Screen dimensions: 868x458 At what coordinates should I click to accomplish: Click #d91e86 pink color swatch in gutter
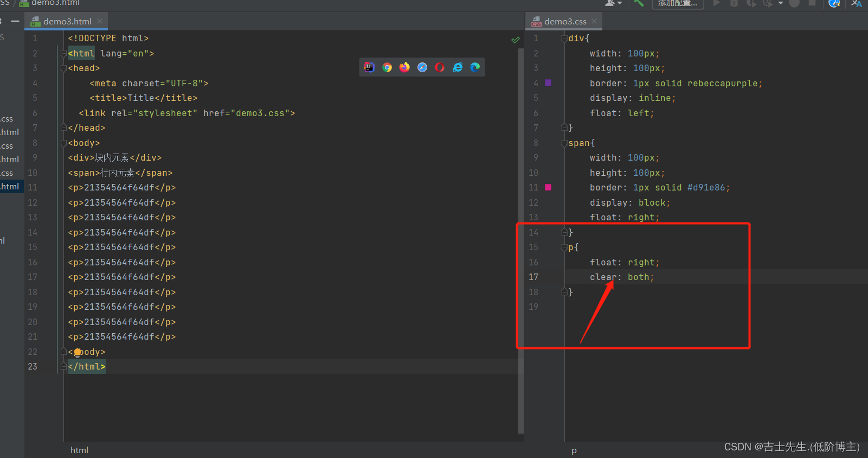pyautogui.click(x=548, y=187)
